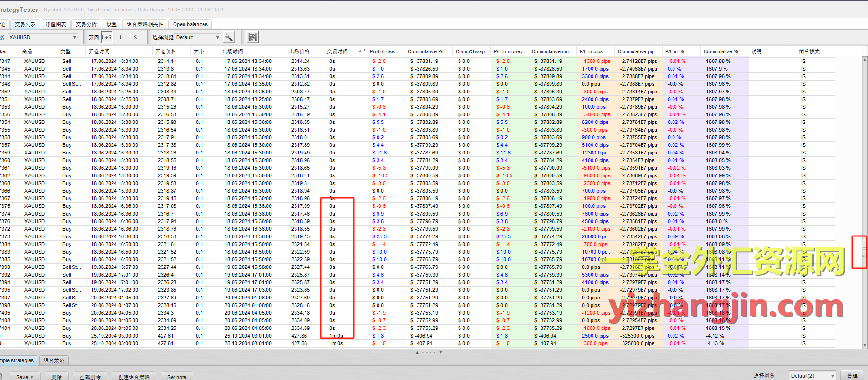Select the cell 1607.88 %
This screenshot has width=868, height=380.
click(x=718, y=61)
